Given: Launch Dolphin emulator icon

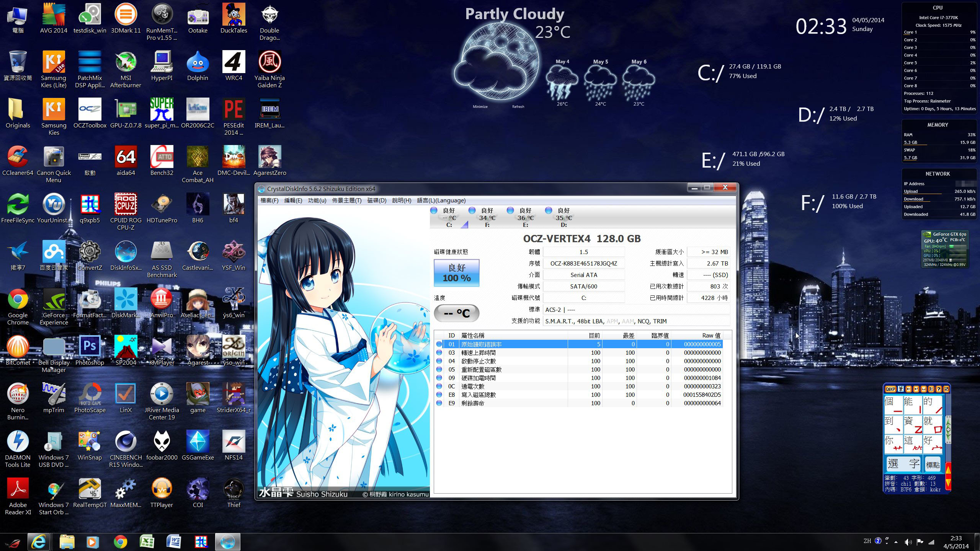Looking at the screenshot, I should 198,66.
